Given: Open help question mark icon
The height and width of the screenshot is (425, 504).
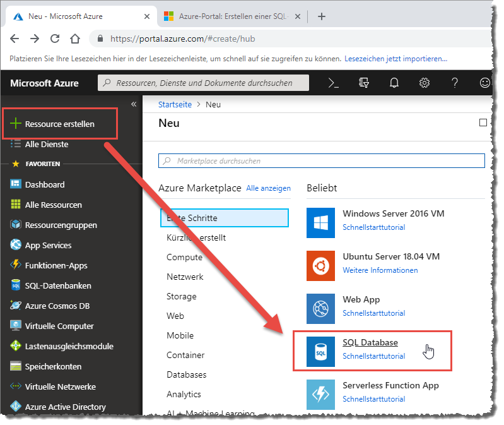Looking at the screenshot, I should (x=455, y=83).
